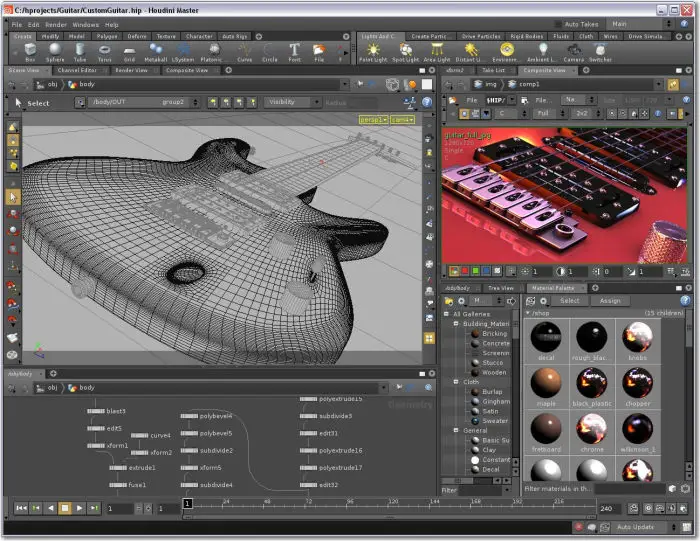
Task: Select the Circle shelf tool
Action: (x=270, y=52)
